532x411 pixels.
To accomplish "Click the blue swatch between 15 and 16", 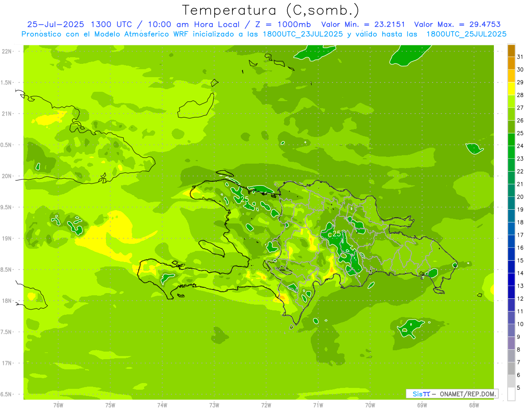I will (511, 254).
